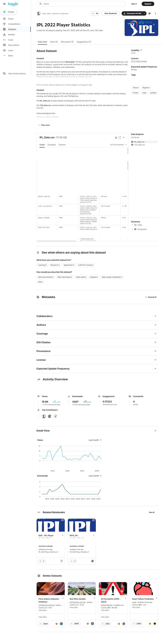
Task: Open the hamburger menu icon
Action: 4,4
